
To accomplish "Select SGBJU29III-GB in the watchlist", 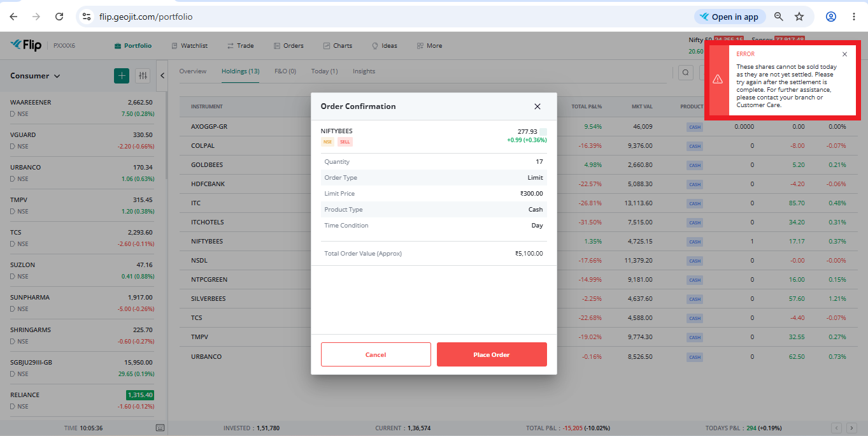I will point(82,368).
